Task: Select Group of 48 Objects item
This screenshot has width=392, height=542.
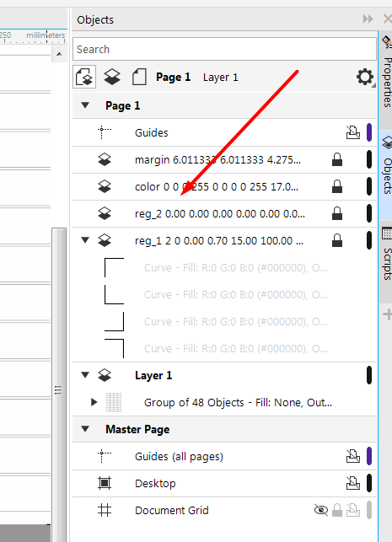Action: (x=224, y=402)
